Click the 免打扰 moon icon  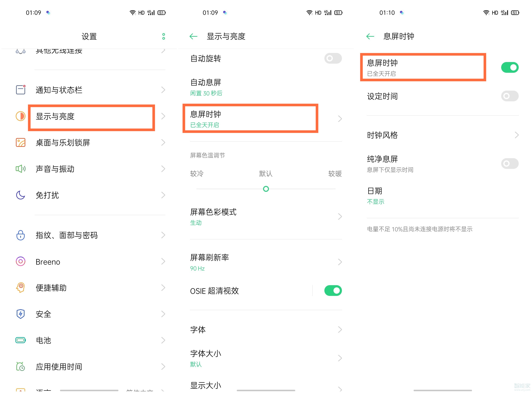click(x=20, y=195)
